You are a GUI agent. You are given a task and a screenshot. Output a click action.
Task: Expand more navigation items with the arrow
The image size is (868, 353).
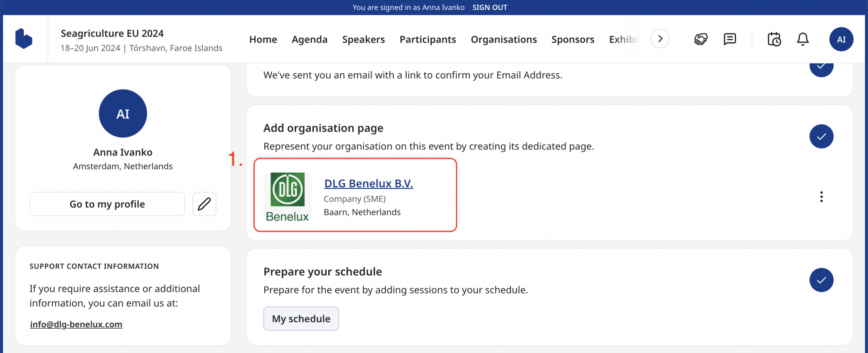point(660,39)
